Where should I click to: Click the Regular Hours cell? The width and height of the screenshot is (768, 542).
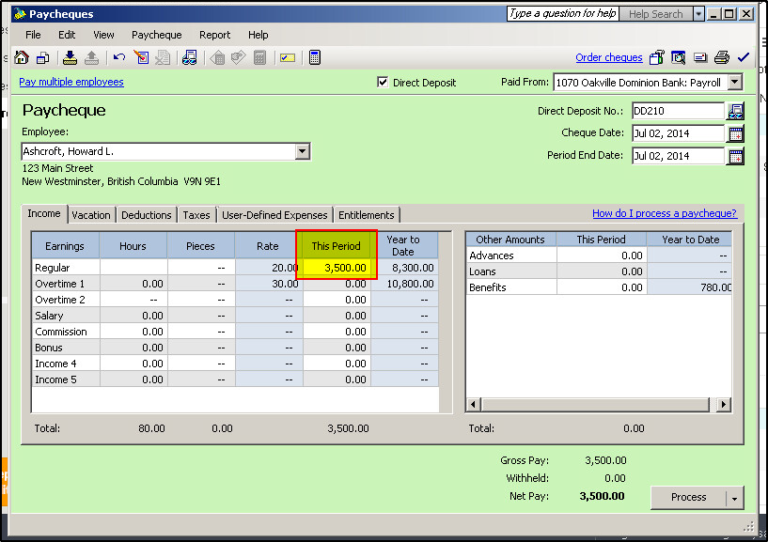point(134,268)
